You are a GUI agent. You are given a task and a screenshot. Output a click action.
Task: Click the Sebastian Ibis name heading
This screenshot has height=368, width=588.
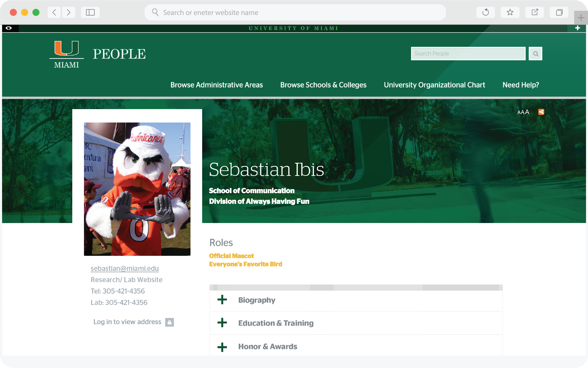click(266, 169)
